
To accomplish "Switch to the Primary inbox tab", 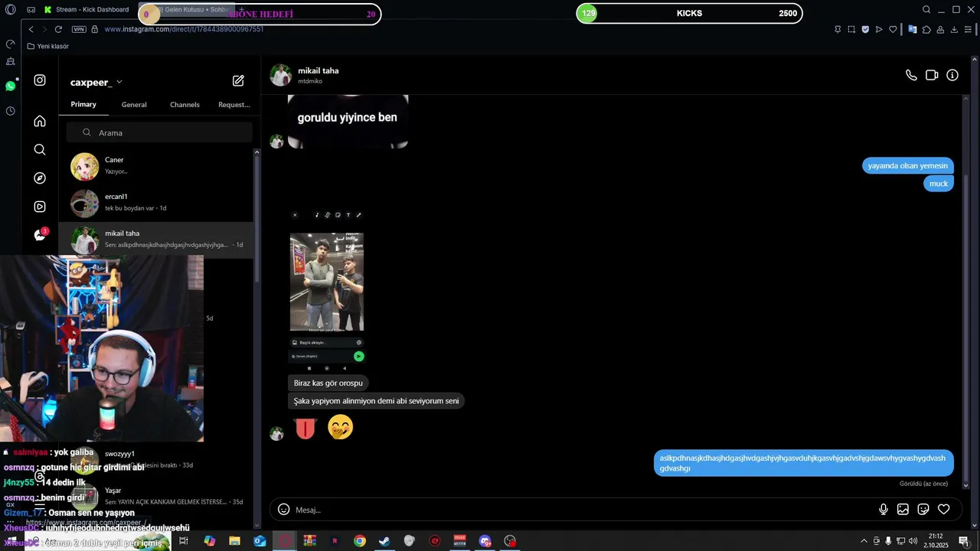I will 83,104.
